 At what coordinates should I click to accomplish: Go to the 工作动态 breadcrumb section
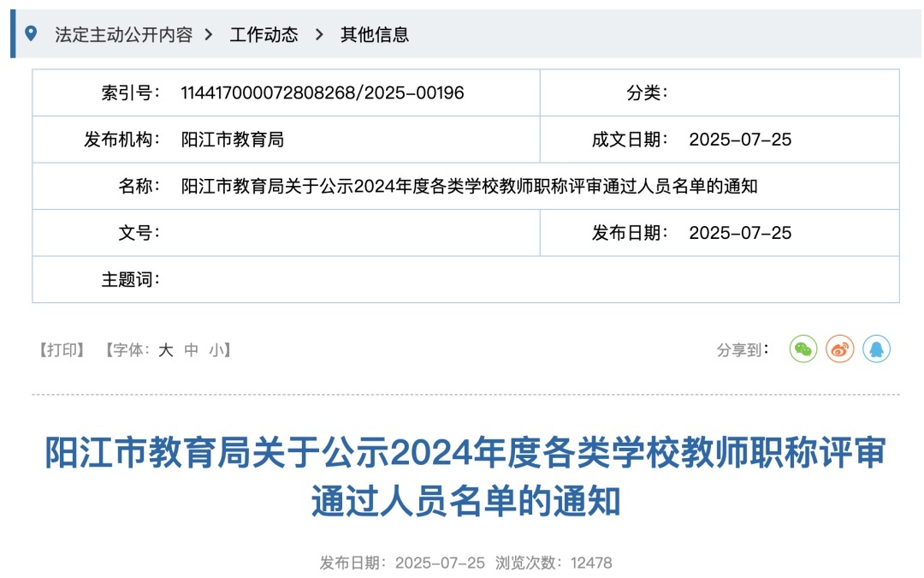coord(264,34)
